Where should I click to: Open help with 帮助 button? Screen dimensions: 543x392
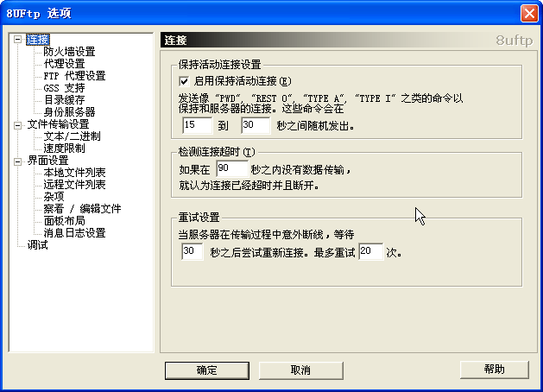tap(494, 370)
